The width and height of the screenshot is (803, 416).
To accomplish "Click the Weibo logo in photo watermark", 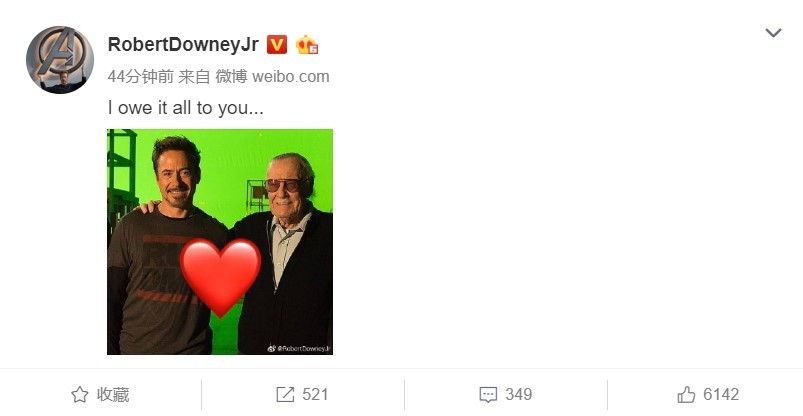I will 271,348.
